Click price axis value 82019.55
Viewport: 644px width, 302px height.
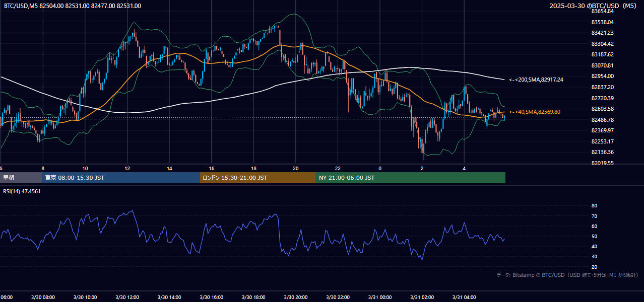point(603,163)
